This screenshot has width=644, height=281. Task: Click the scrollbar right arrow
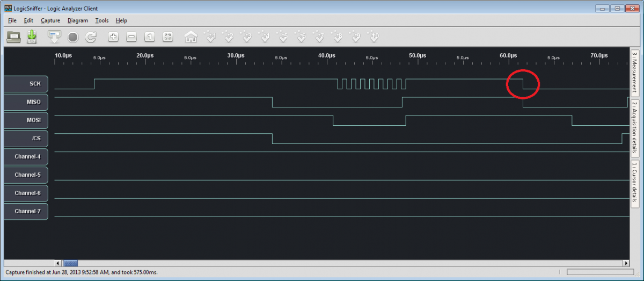point(626,263)
